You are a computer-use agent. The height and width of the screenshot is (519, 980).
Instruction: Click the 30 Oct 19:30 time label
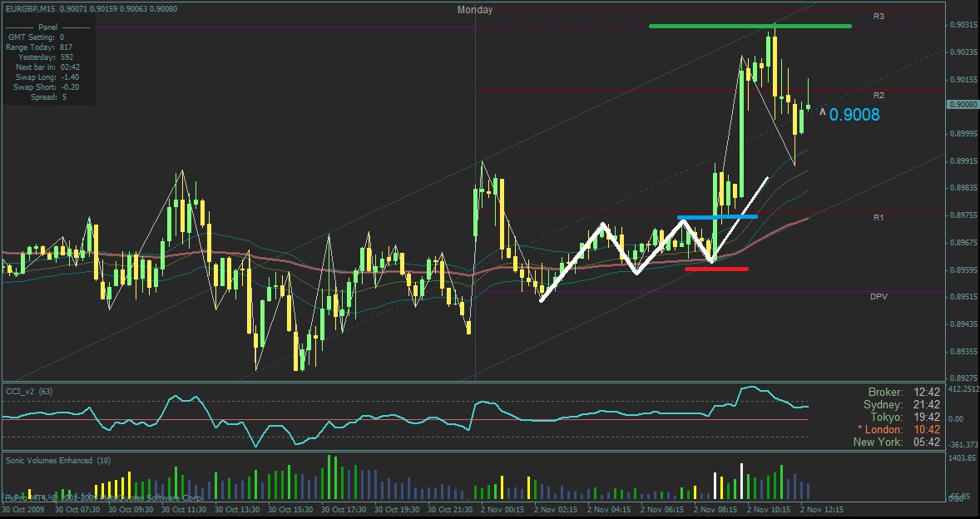(398, 510)
